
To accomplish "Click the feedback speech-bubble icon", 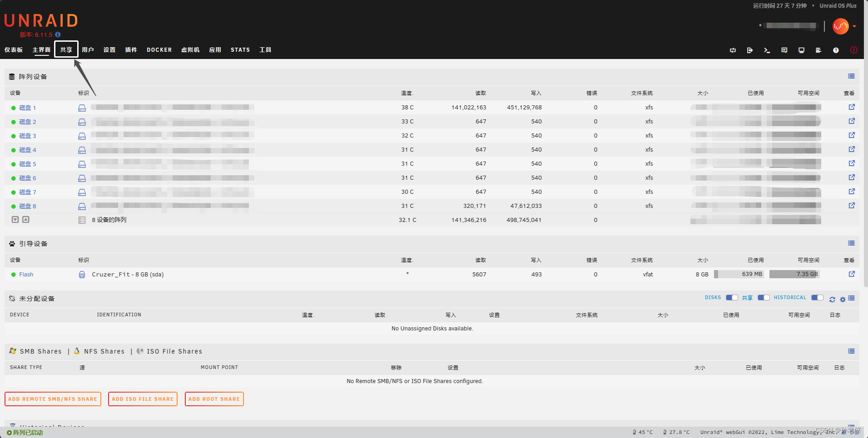I will pyautogui.click(x=784, y=50).
